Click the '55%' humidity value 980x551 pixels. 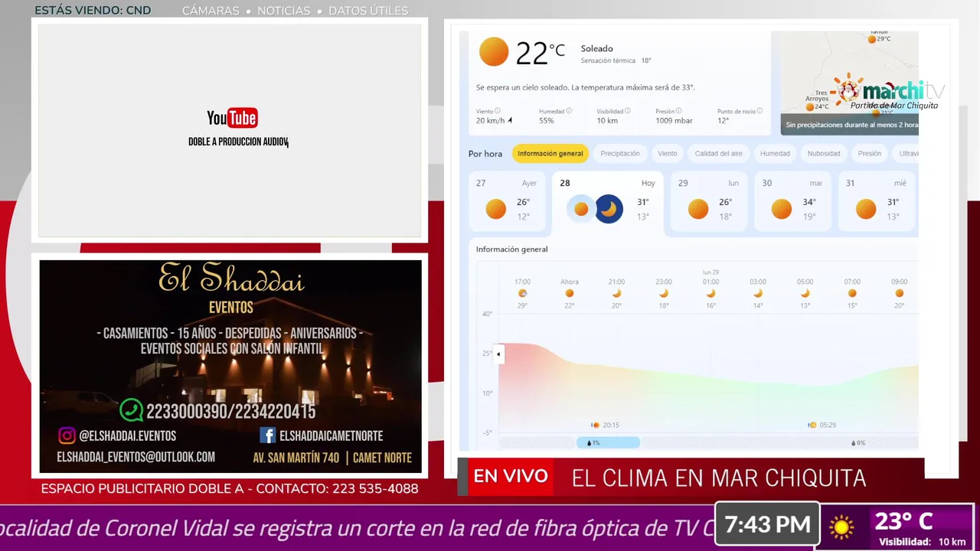547,121
